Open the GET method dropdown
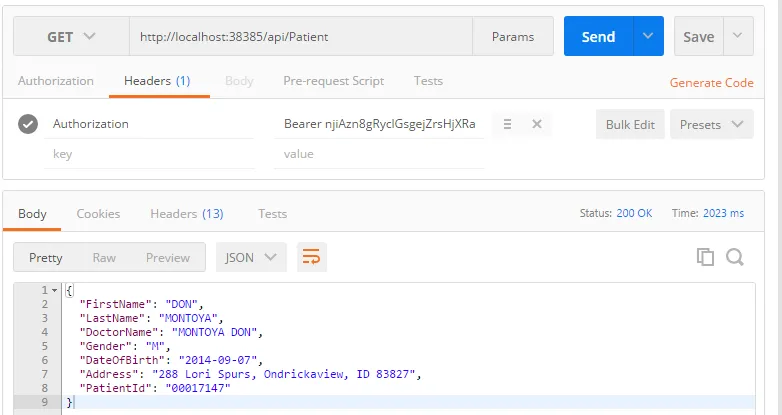Image resolution: width=782 pixels, height=415 pixels. tap(71, 37)
